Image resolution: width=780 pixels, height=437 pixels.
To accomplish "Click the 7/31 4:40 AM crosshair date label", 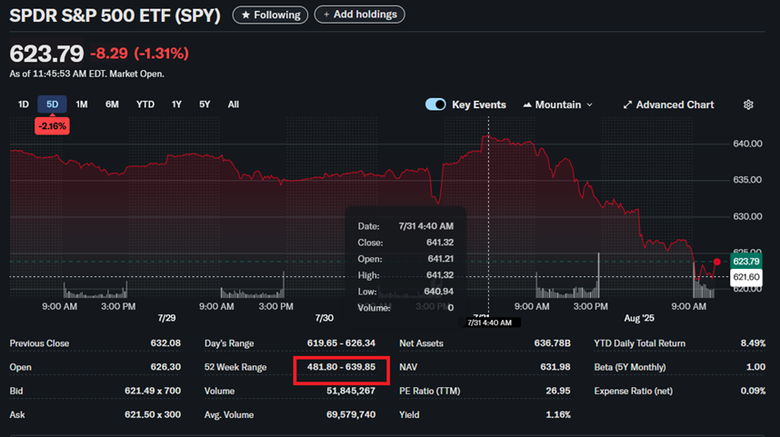I will coord(489,323).
